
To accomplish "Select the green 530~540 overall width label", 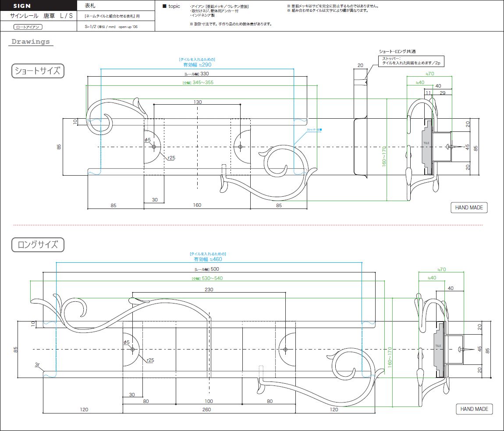I will pyautogui.click(x=213, y=278).
